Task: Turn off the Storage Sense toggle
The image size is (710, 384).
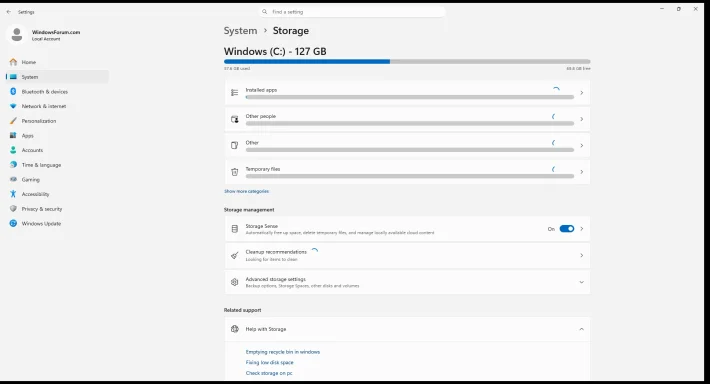Action: [x=566, y=229]
